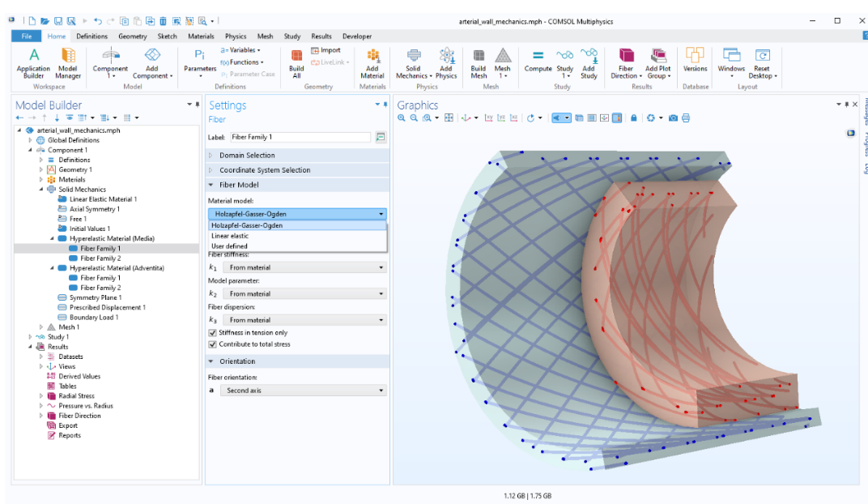Viewport: 868px width, 504px height.
Task: Click the Zoom Extents icon
Action: (x=449, y=118)
